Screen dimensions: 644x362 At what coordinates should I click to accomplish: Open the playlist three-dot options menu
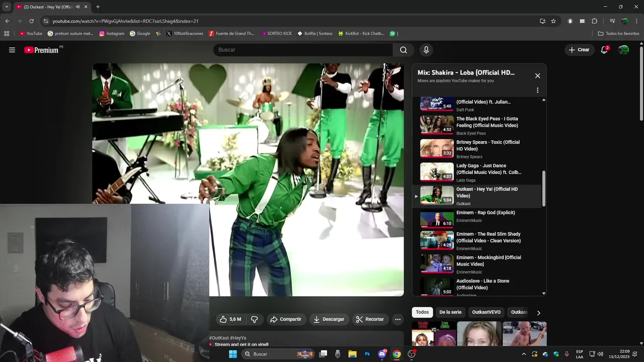537,90
